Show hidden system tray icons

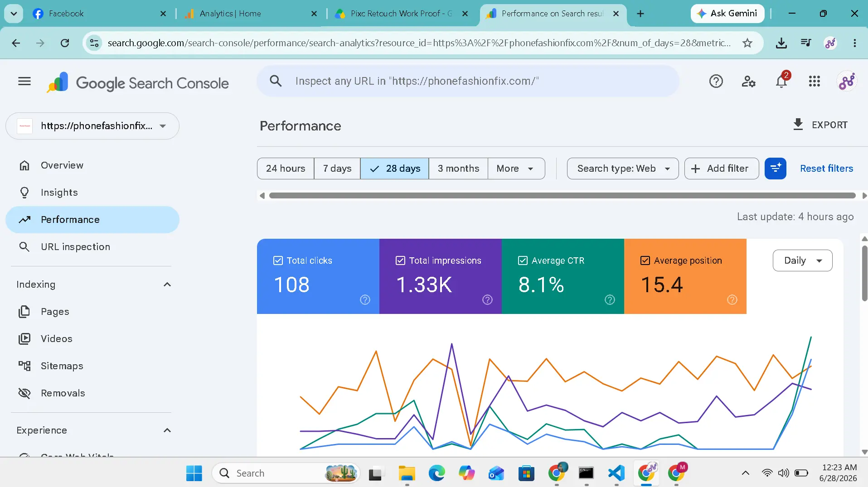click(x=745, y=473)
